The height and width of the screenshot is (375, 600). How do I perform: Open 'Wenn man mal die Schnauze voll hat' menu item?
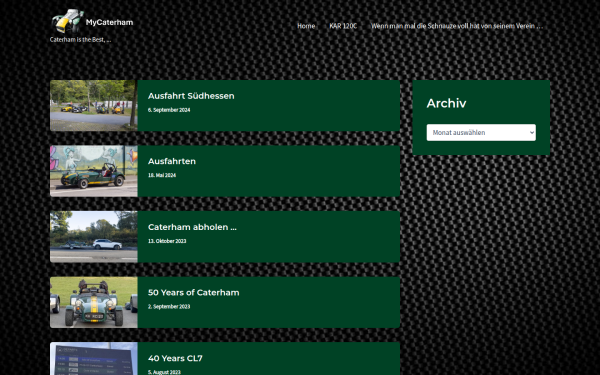click(457, 26)
